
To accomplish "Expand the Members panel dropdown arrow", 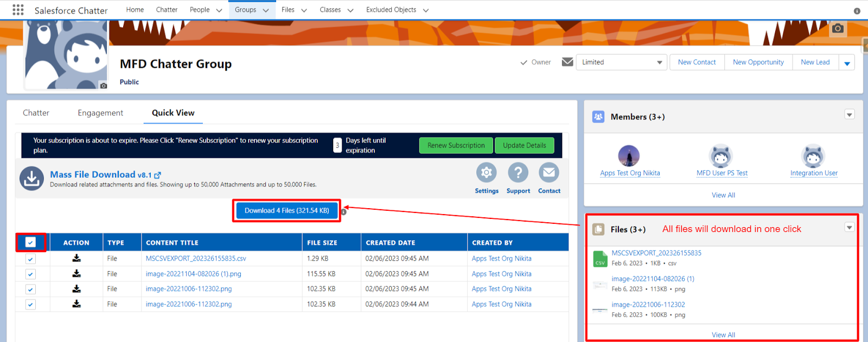I will [850, 114].
